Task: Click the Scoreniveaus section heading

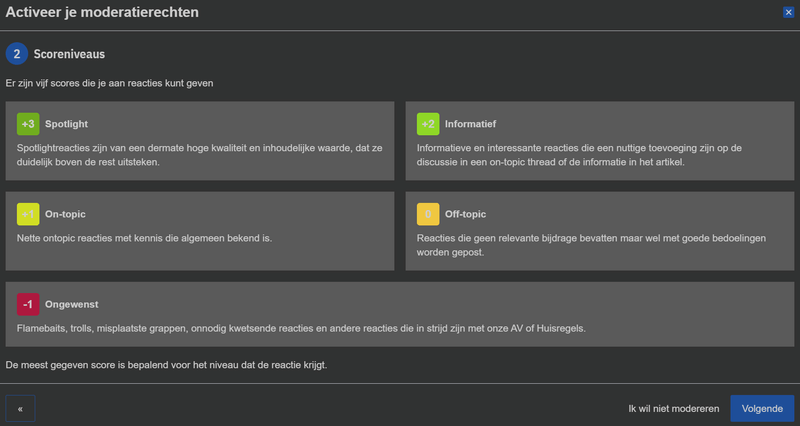Action: pos(69,54)
